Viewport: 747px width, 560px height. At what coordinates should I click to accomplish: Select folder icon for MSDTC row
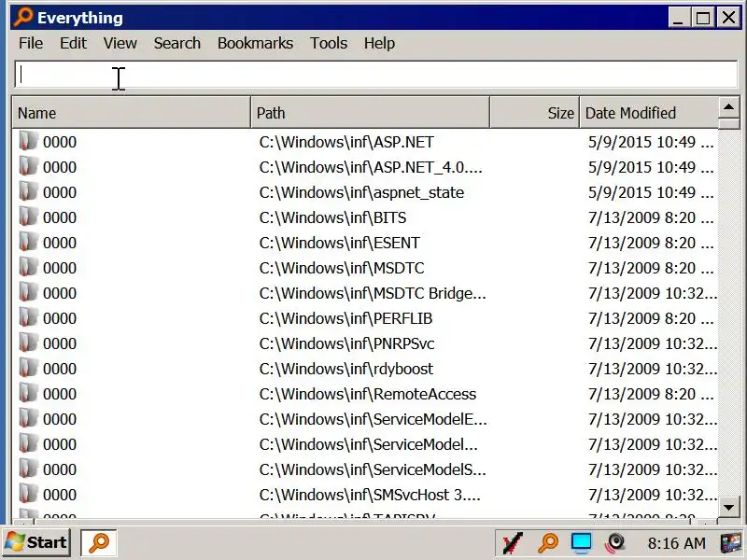point(28,267)
